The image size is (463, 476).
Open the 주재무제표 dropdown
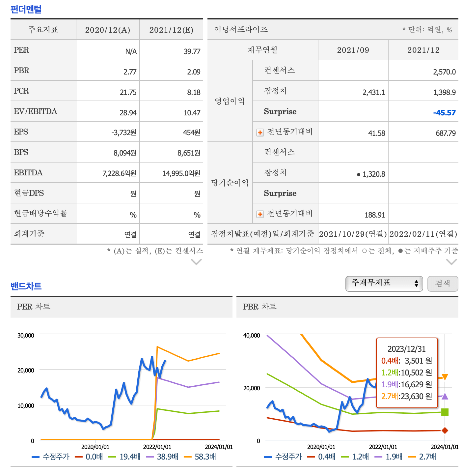[x=384, y=284]
